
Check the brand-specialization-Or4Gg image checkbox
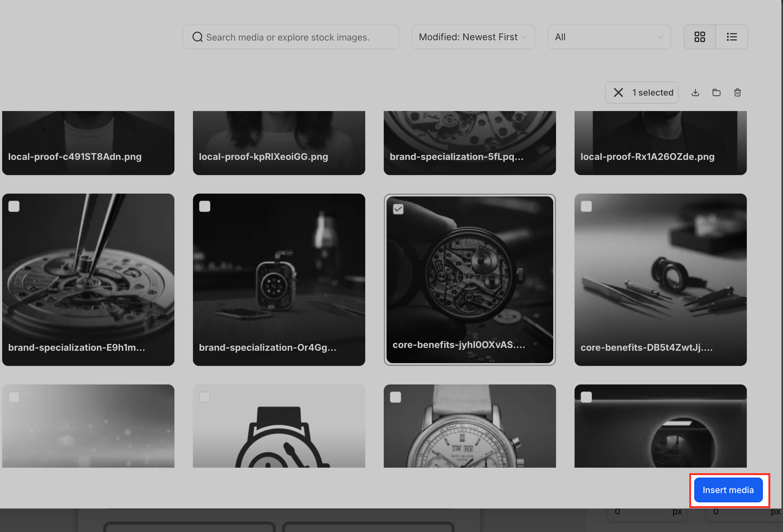coord(204,206)
